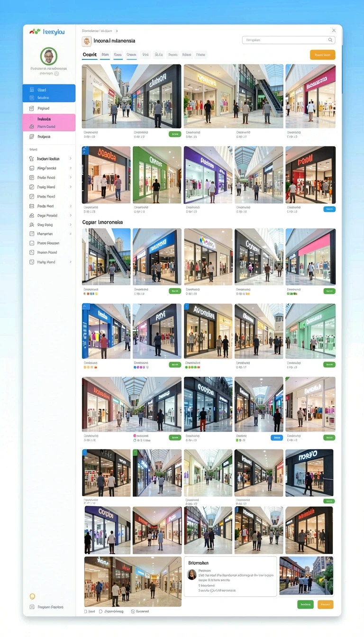Click the Inoan Raod row icon
The height and width of the screenshot is (637, 364).
32,253
